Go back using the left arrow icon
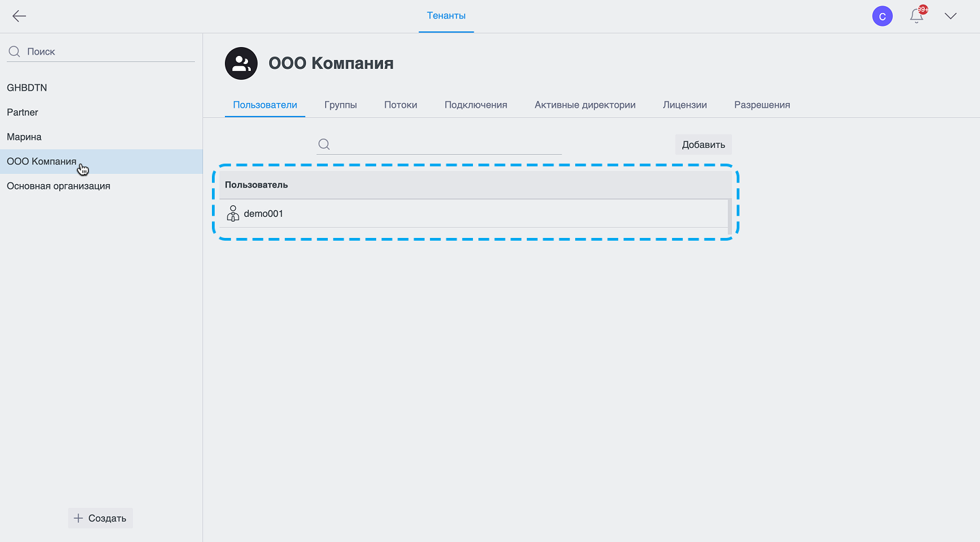The image size is (980, 542). [x=19, y=16]
